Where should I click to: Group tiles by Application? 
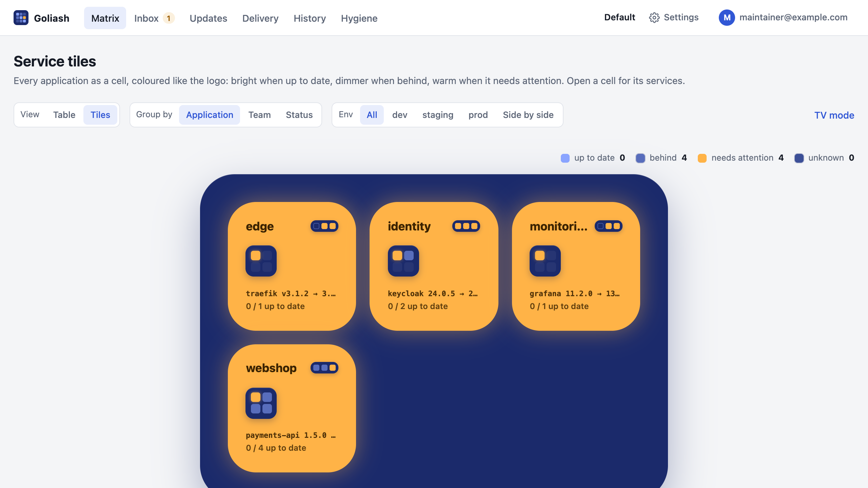coord(210,115)
